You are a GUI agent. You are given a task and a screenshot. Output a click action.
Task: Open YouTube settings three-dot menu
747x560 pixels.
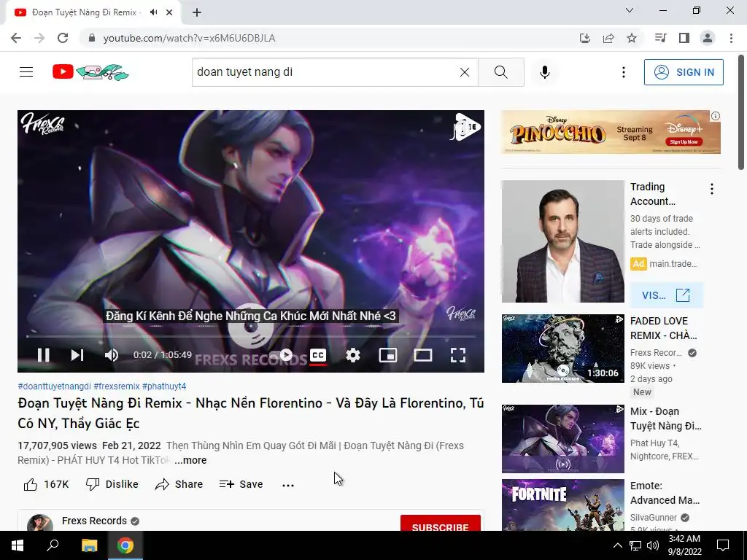(x=623, y=72)
